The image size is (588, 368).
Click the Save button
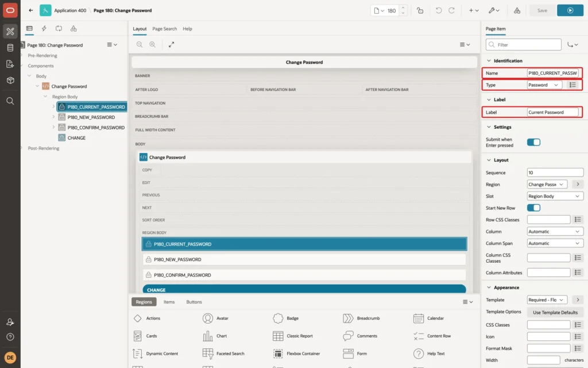click(x=542, y=10)
